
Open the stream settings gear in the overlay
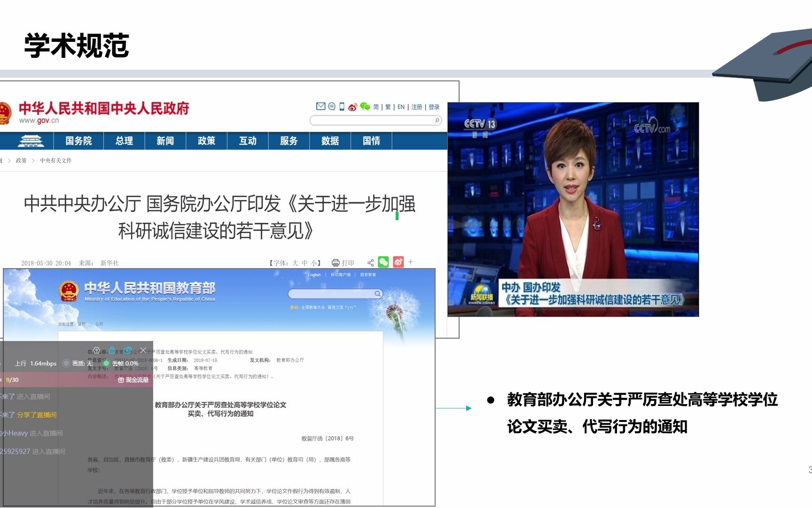pos(97,350)
